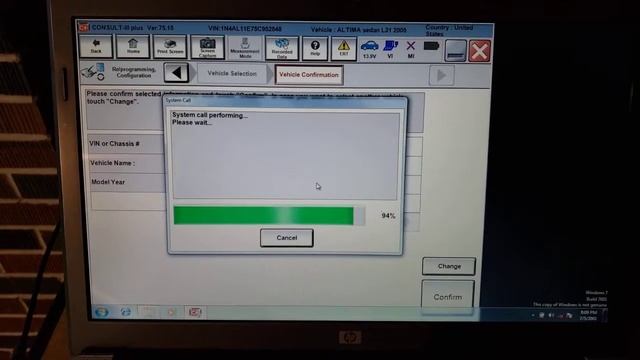
Task: Click the Country United States header text
Action: (449, 31)
